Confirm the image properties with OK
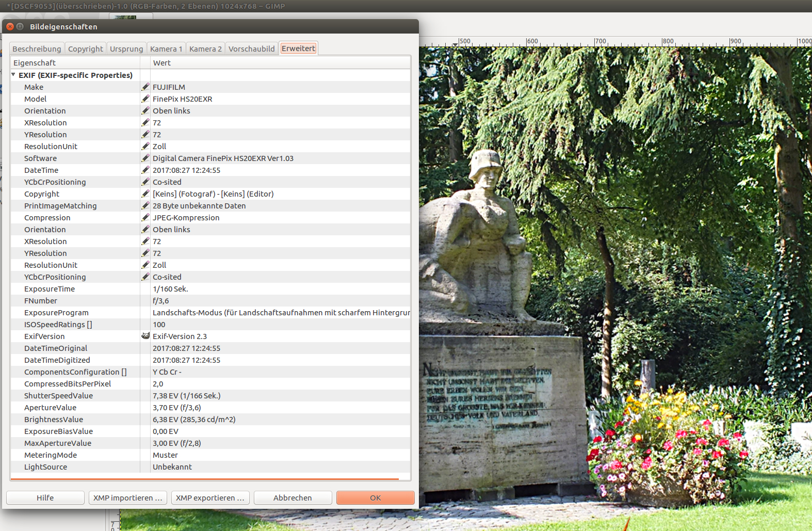Viewport: 812px width, 531px height. 376,497
